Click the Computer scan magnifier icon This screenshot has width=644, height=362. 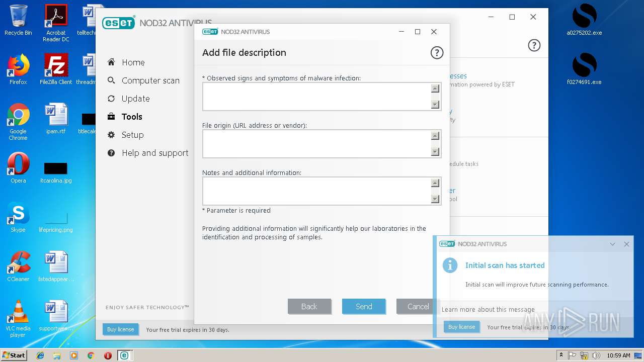(x=111, y=80)
